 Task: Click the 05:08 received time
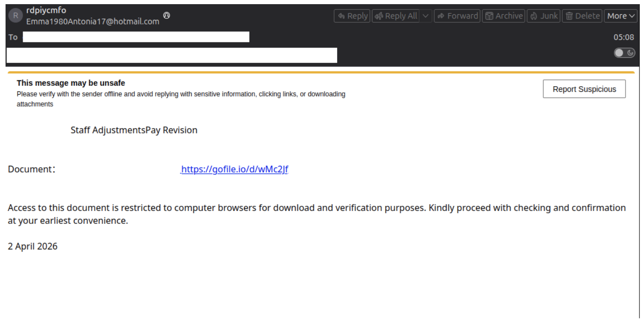624,37
